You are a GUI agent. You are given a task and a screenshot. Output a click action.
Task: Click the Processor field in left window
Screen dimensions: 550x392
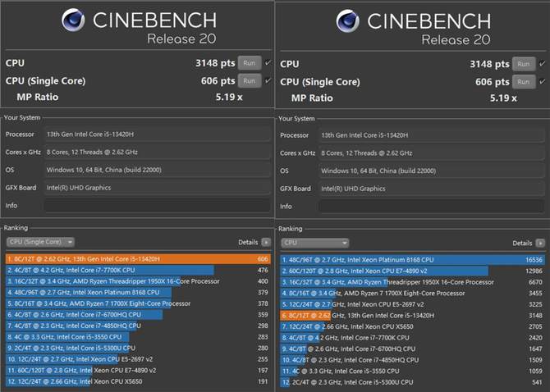tap(157, 134)
